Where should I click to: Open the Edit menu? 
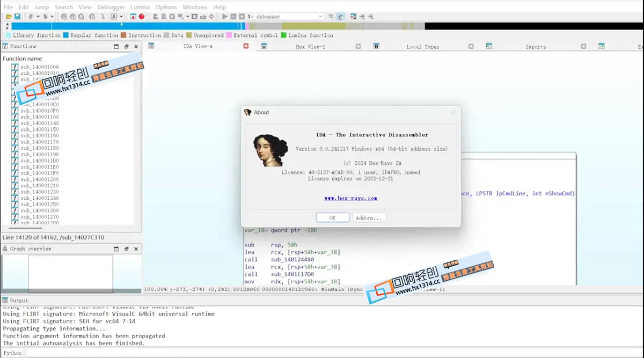[x=24, y=7]
